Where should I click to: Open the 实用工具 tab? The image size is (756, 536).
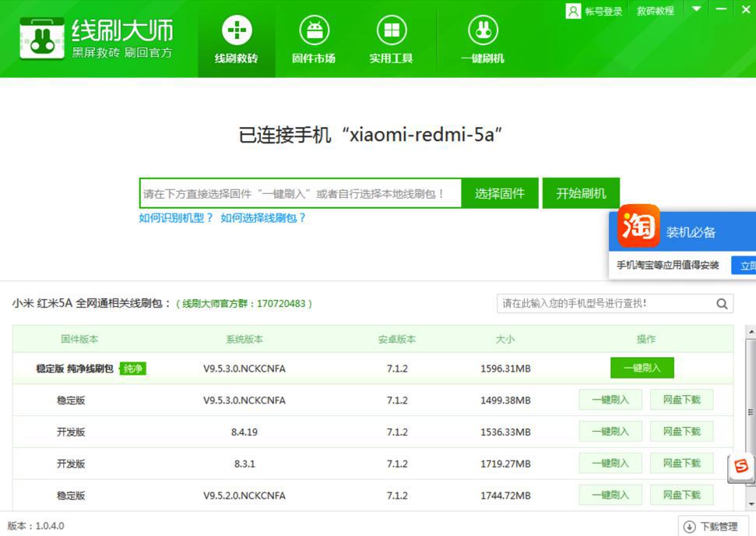391,40
